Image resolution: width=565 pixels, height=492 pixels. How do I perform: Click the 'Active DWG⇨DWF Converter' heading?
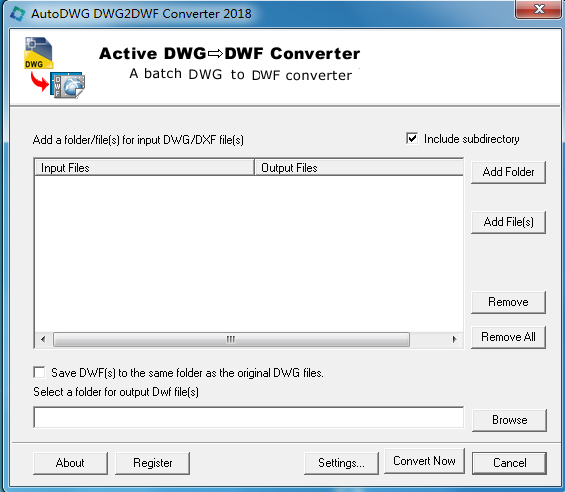[230, 53]
